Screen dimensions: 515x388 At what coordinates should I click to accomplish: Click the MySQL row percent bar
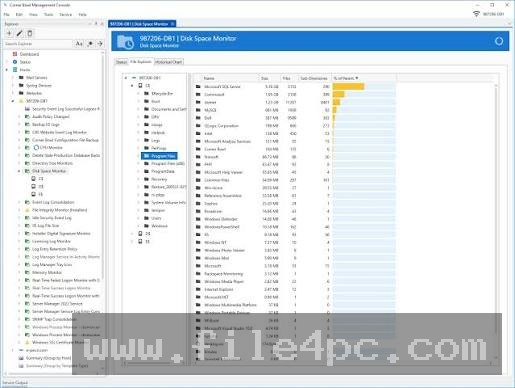tap(364, 110)
